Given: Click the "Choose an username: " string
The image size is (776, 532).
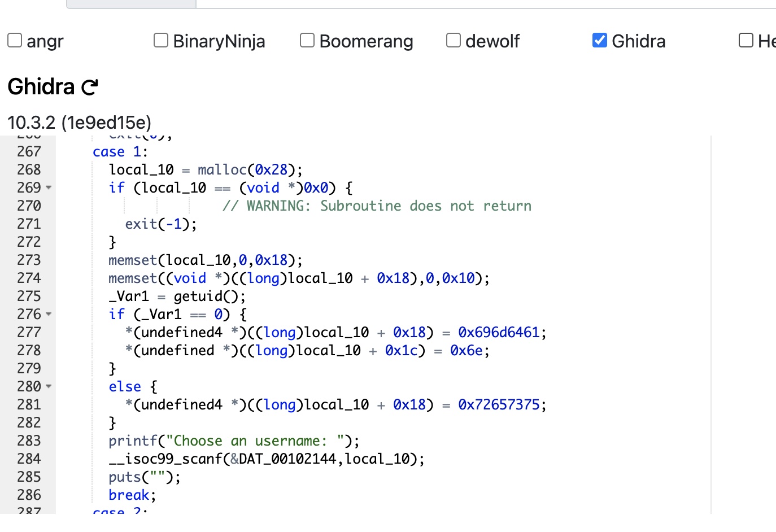Looking at the screenshot, I should click(x=255, y=441).
